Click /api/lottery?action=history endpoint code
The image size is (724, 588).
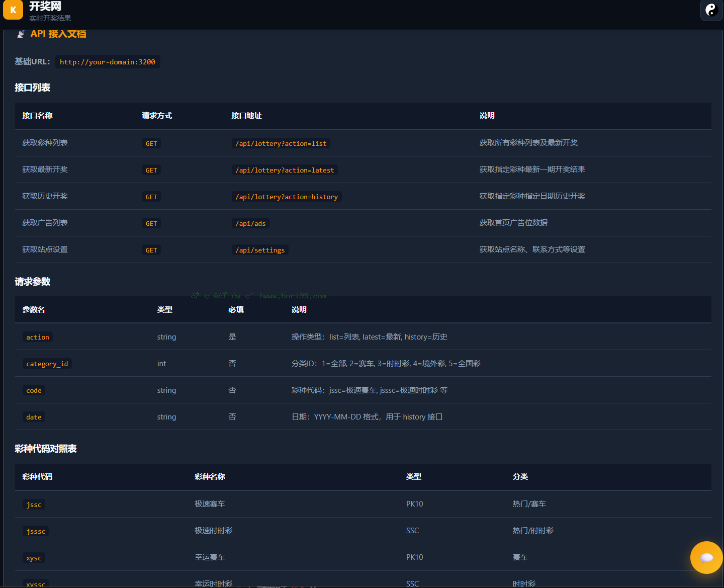287,197
